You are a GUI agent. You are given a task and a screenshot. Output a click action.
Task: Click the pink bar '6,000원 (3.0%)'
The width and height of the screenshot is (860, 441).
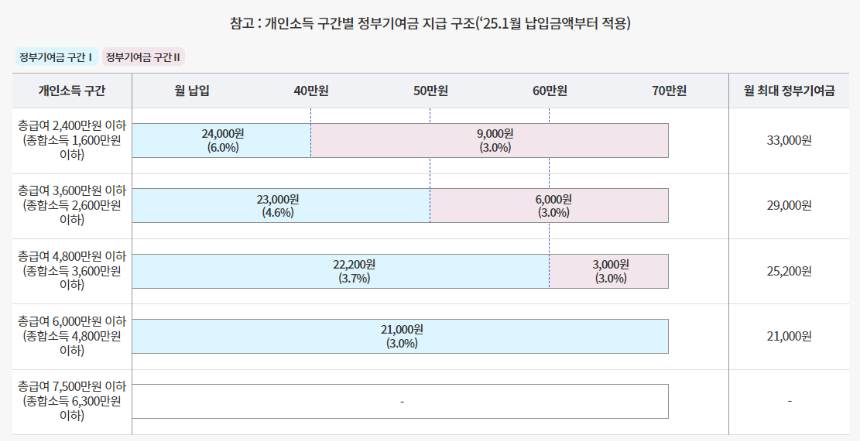[550, 206]
